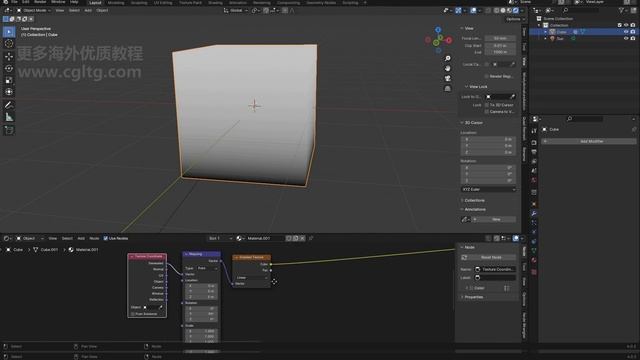The height and width of the screenshot is (360, 640).
Task: Click eyedropper next to Lock to Object field
Action: click(513, 97)
